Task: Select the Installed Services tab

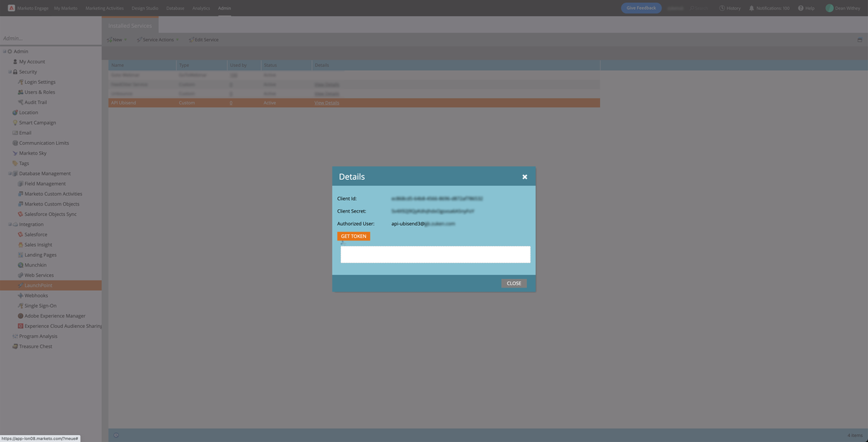Action: (130, 26)
